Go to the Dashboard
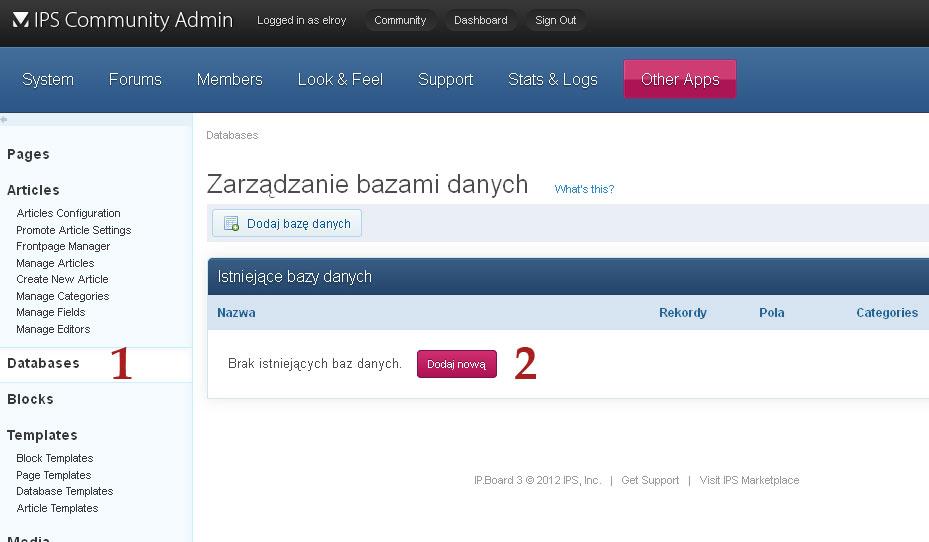Screen dimensions: 929x542 480,20
